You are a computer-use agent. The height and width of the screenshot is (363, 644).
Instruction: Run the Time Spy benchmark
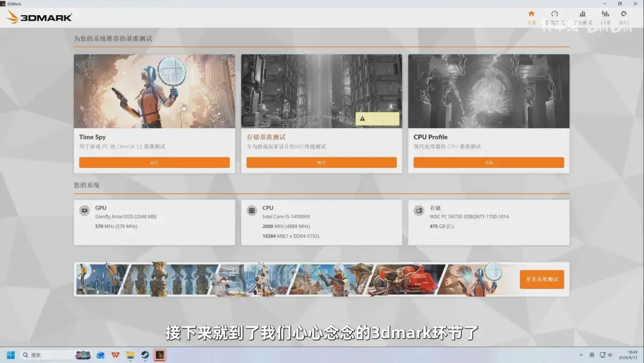(x=155, y=162)
